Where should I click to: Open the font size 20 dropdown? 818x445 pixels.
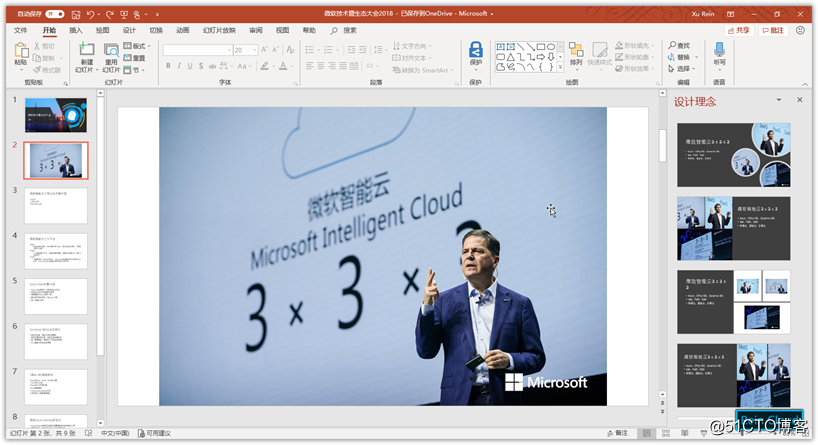pos(255,50)
